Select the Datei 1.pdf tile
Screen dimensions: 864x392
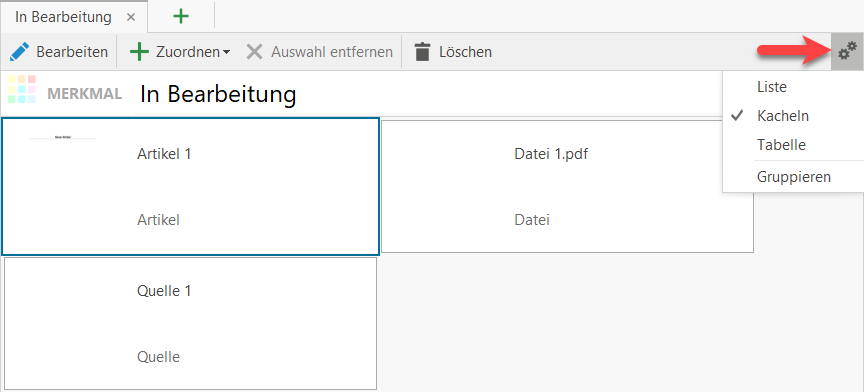(568, 187)
